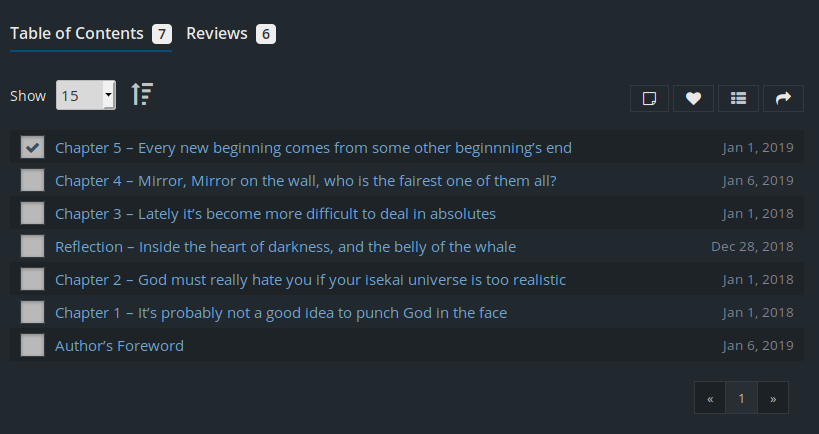Click the list view icon button
Image resolution: width=819 pixels, height=434 pixels.
pos(738,98)
